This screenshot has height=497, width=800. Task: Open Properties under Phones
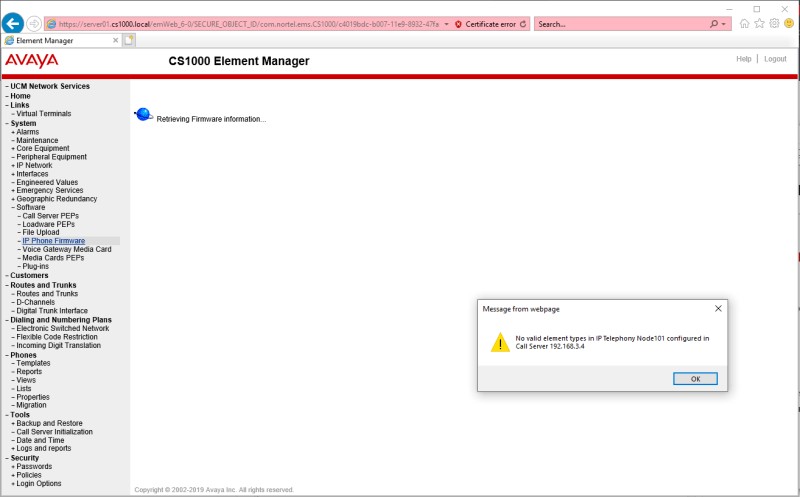pyautogui.click(x=33, y=397)
